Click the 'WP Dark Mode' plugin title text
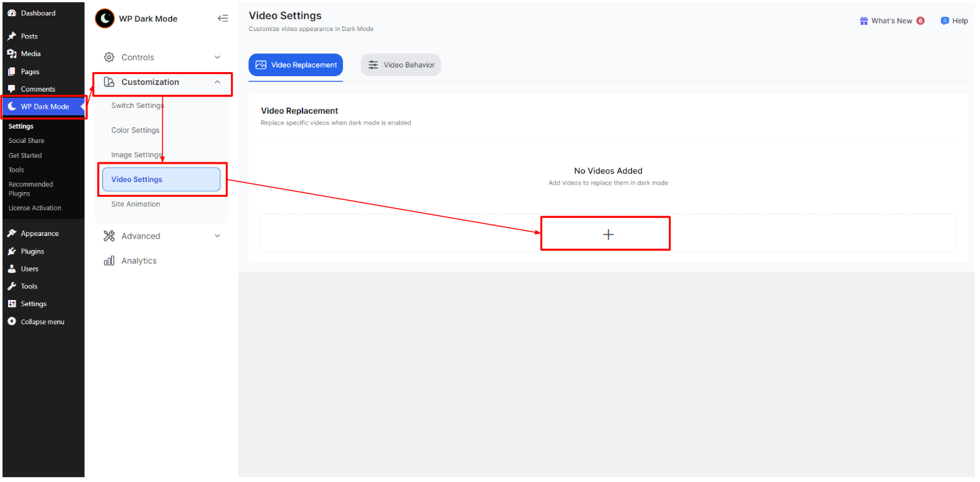The height and width of the screenshot is (482, 980). coord(148,19)
